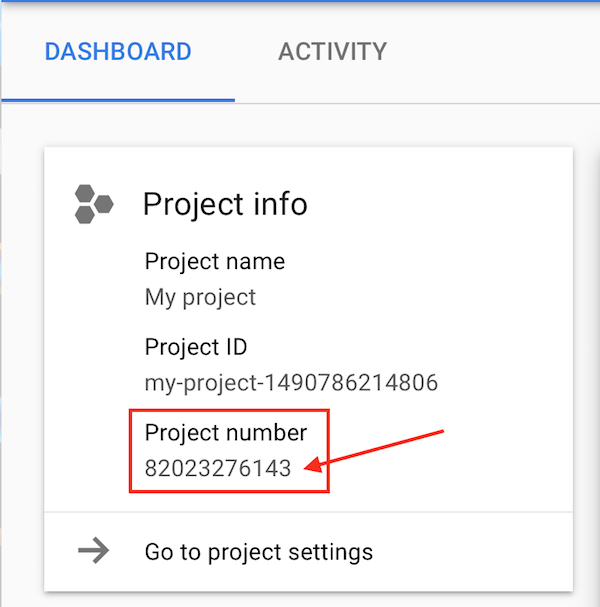Go to project settings link
This screenshot has height=607, width=600.
pos(258,551)
